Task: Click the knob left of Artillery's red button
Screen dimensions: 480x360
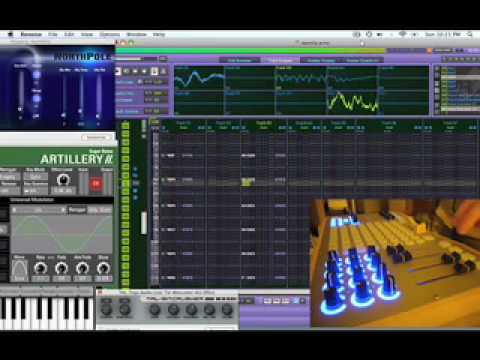Action: (62, 180)
